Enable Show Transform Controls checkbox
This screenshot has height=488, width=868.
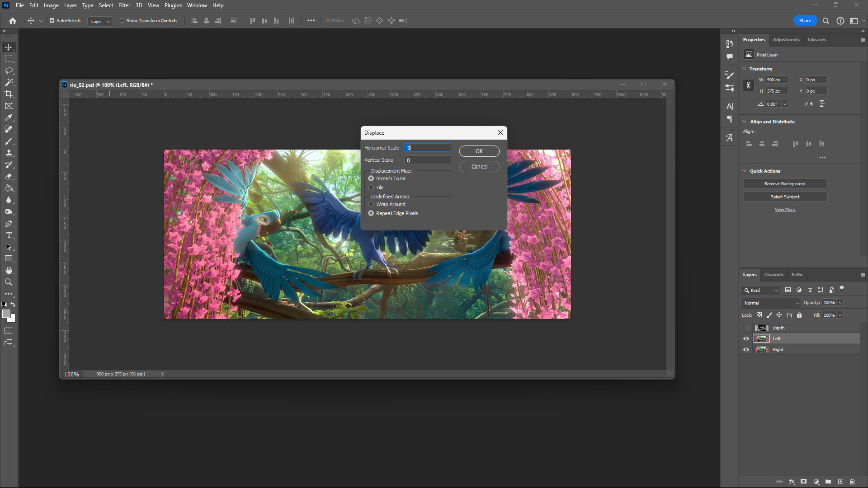point(122,21)
